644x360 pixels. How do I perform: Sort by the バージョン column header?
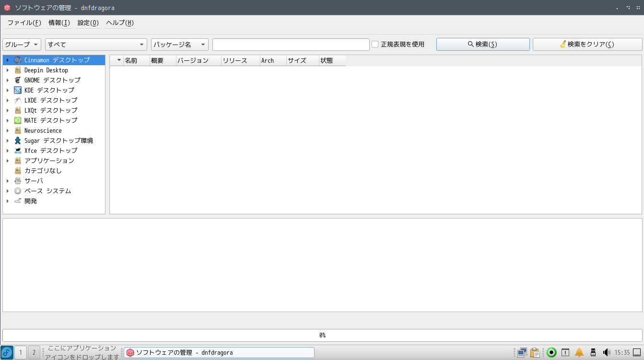(x=199, y=60)
